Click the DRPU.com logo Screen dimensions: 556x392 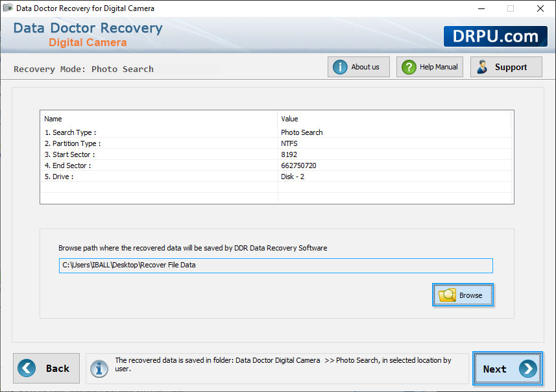496,36
